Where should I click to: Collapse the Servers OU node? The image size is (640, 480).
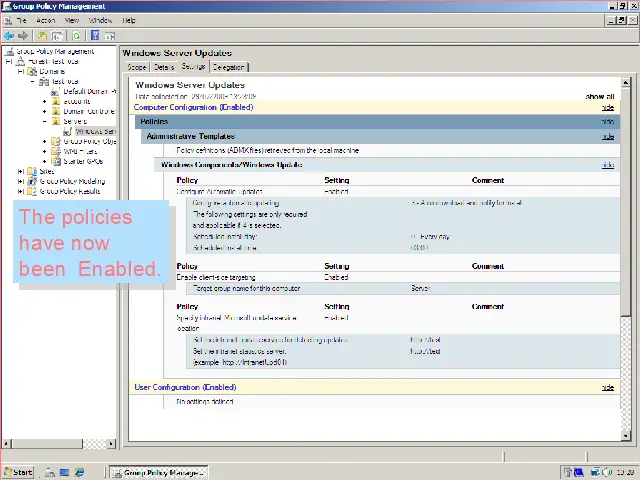tap(44, 121)
